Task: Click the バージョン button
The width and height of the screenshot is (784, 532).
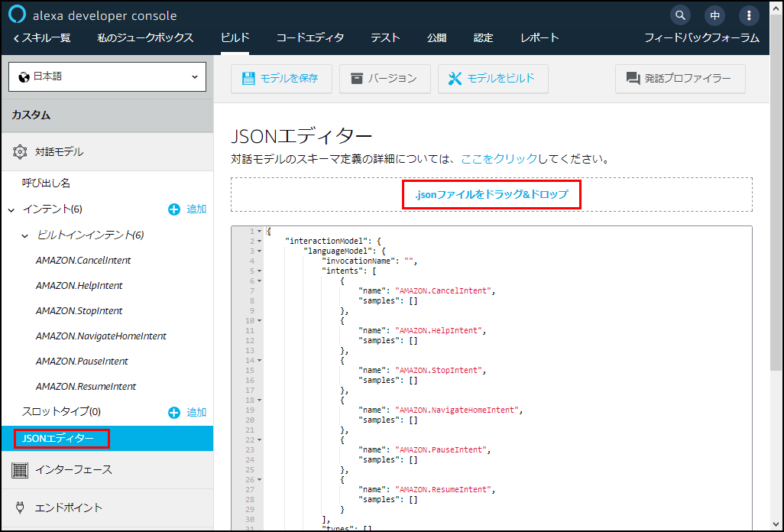Action: pyautogui.click(x=385, y=79)
